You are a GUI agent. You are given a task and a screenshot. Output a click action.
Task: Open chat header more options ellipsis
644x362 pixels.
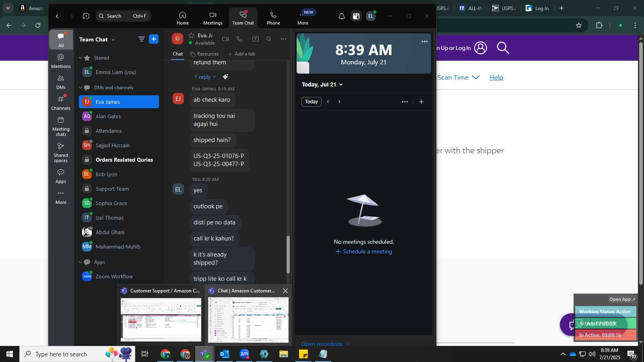(284, 39)
